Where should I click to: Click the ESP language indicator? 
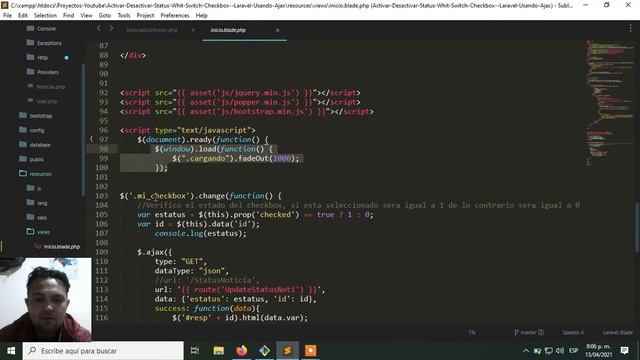(573, 351)
